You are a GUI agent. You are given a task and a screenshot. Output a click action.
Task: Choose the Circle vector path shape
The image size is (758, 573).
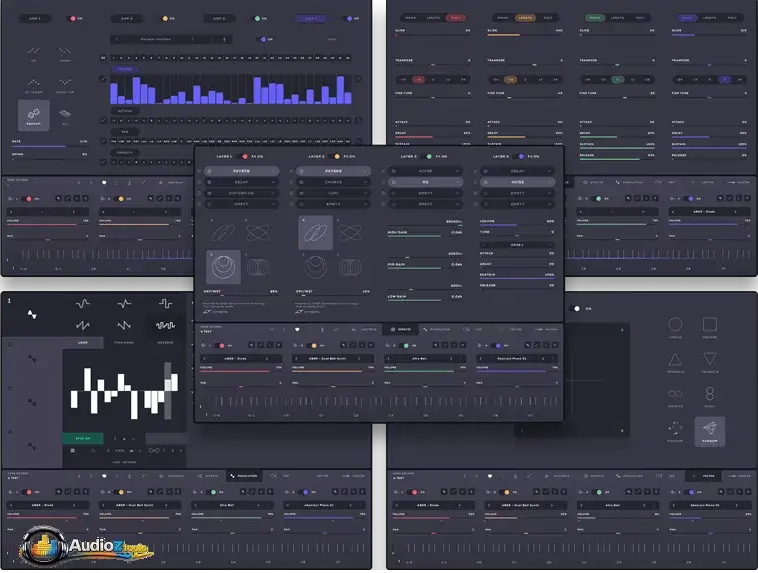(x=675, y=326)
